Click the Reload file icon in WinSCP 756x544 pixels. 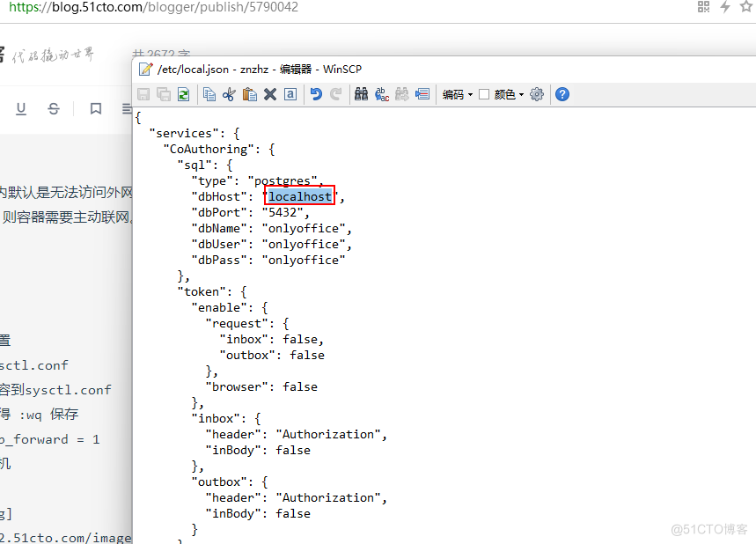[183, 94]
